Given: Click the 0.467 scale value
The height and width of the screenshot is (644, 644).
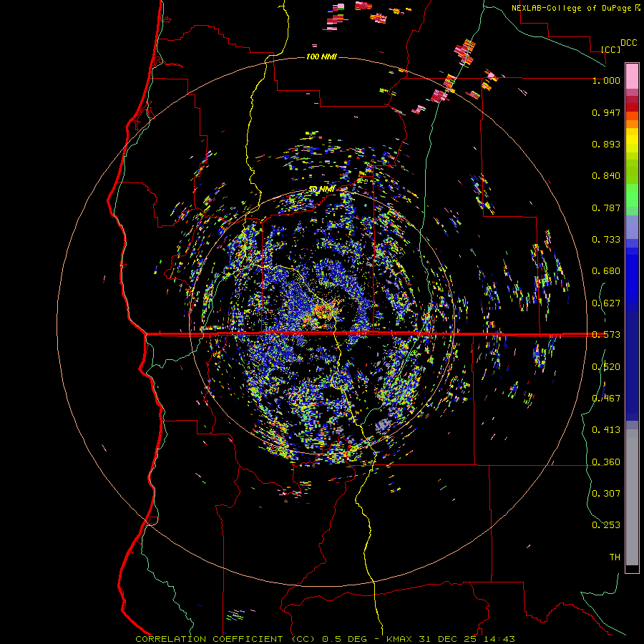Looking at the screenshot, I should [x=606, y=398].
